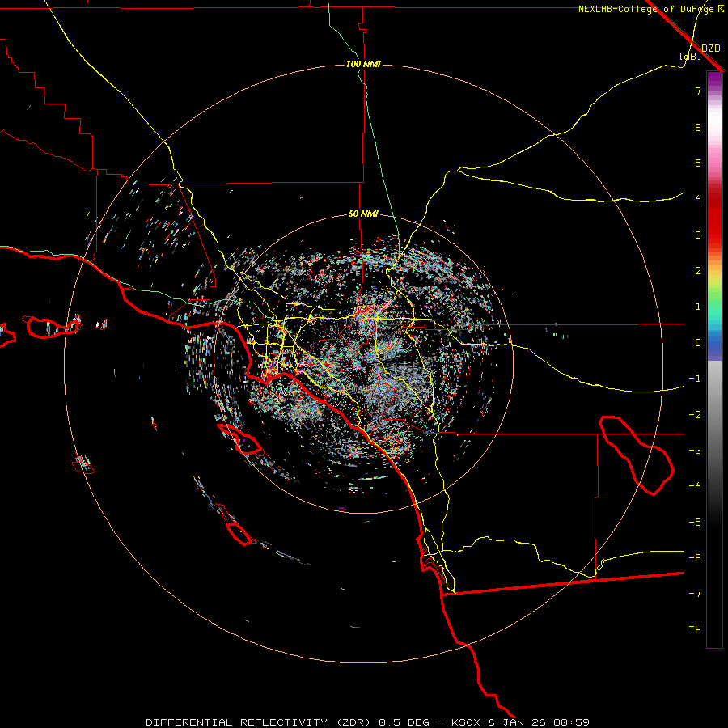Click the 0 tick label on scale
This screenshot has height=728, width=728.
coord(698,343)
